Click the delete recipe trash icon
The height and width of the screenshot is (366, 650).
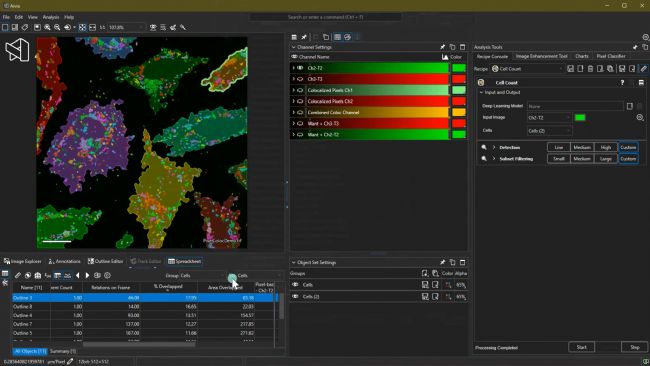pos(590,69)
